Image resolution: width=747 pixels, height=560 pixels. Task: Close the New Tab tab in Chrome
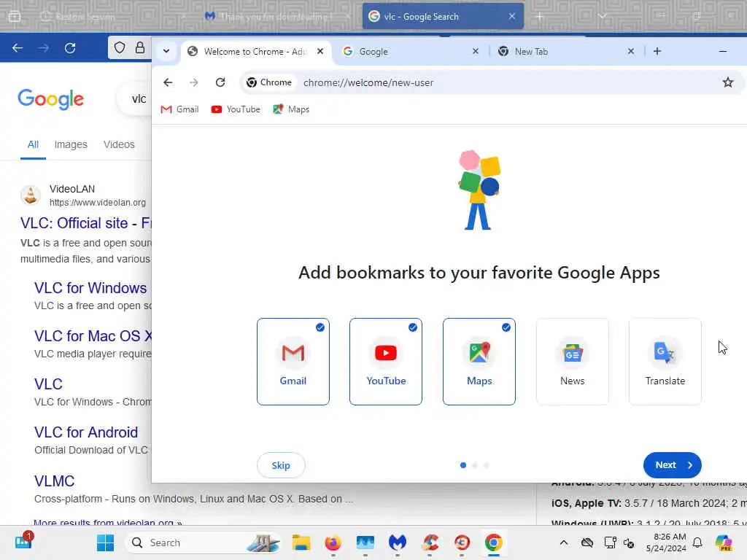pos(630,51)
